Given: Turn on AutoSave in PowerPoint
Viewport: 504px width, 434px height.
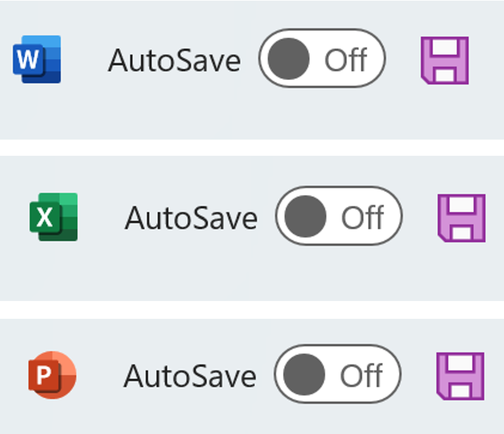Looking at the screenshot, I should (337, 374).
